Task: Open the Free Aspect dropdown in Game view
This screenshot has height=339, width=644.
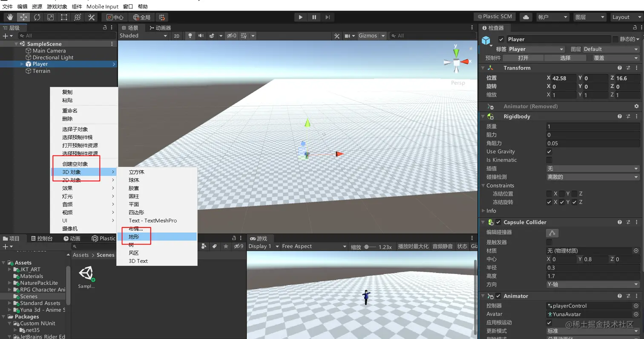Action: pos(315,246)
